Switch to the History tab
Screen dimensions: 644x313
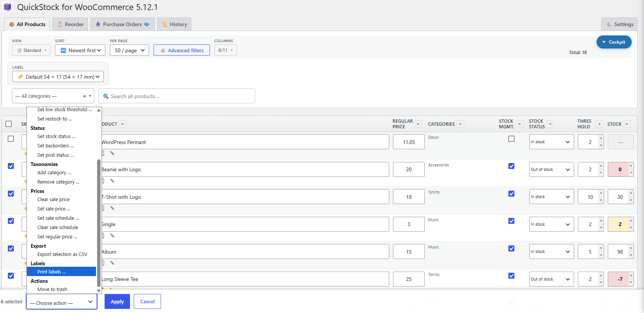click(174, 24)
